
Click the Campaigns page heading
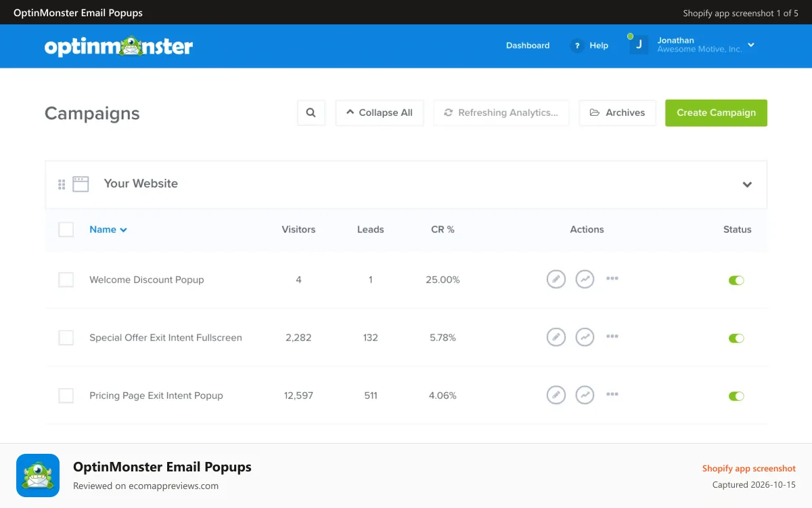pos(92,113)
